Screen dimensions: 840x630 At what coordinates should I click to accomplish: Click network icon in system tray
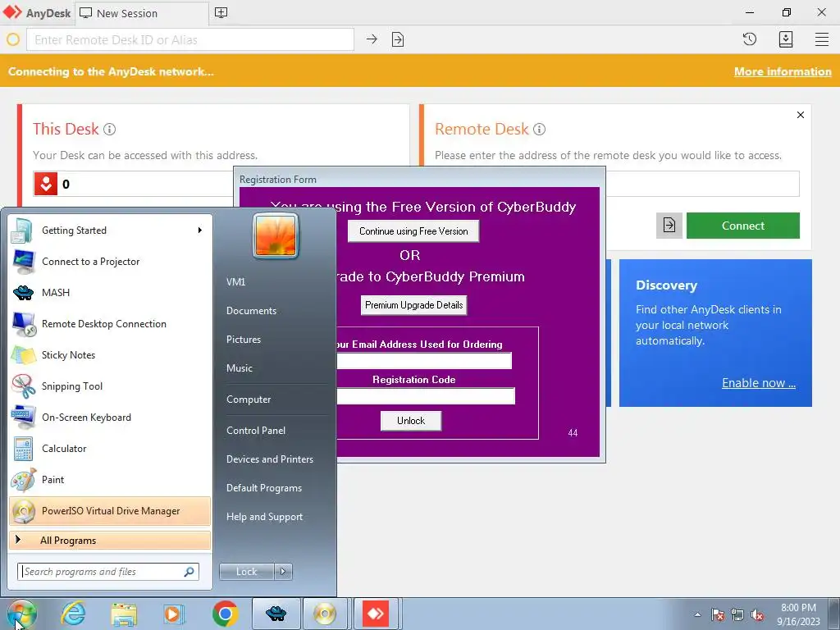pos(737,614)
